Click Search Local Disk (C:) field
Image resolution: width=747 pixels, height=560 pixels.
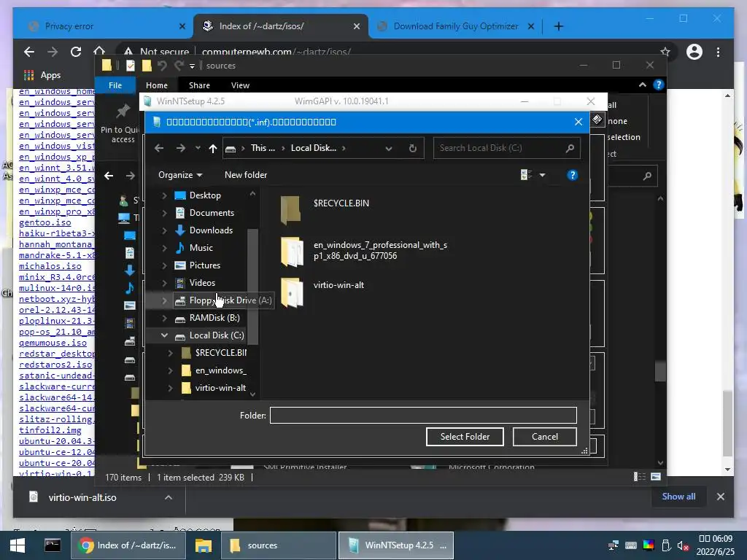point(506,148)
